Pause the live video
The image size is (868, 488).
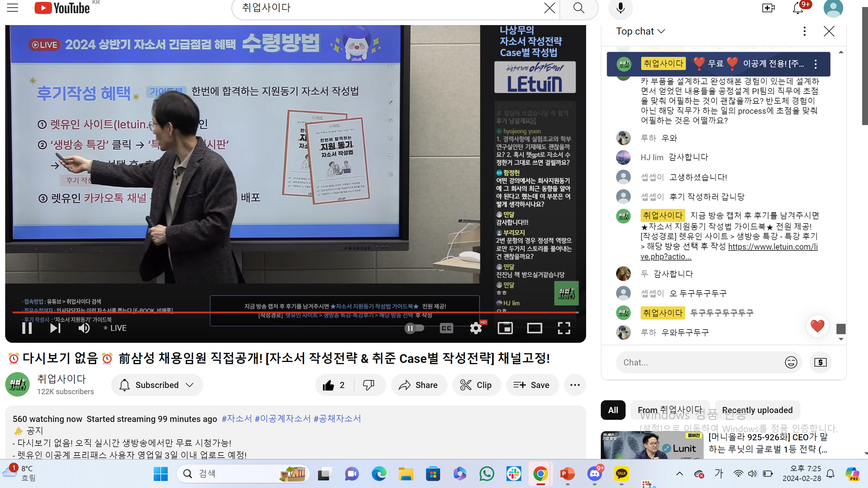point(27,328)
